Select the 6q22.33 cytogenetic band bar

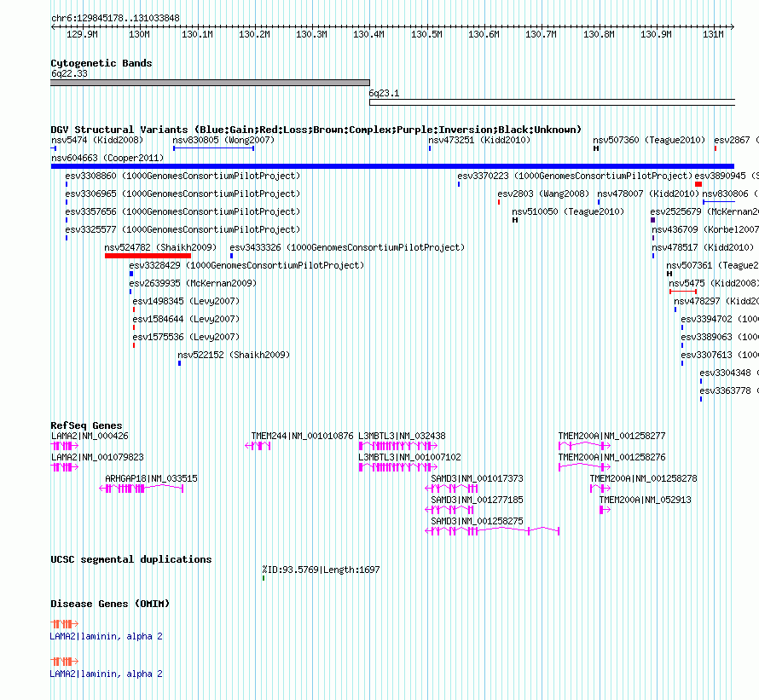[x=210, y=83]
